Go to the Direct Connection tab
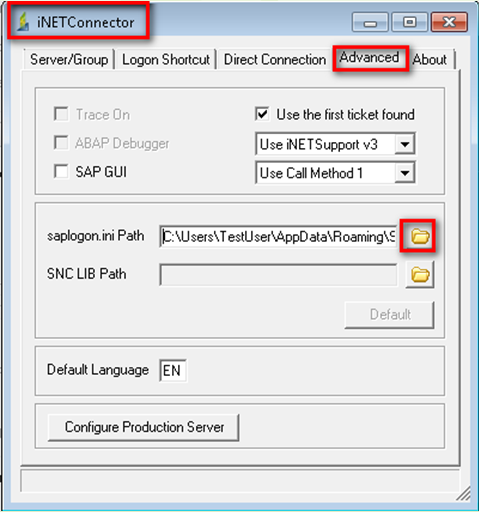 [x=275, y=60]
